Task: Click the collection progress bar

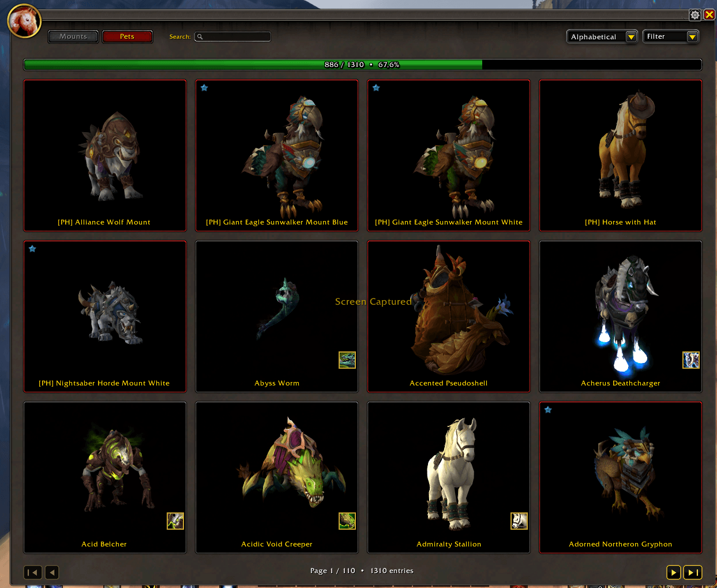Action: tap(363, 65)
